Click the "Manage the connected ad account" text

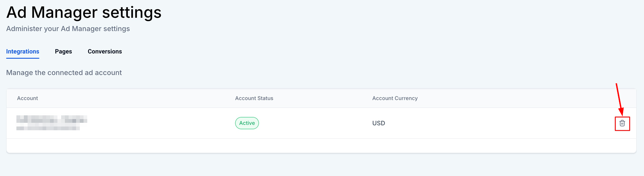pyautogui.click(x=64, y=73)
